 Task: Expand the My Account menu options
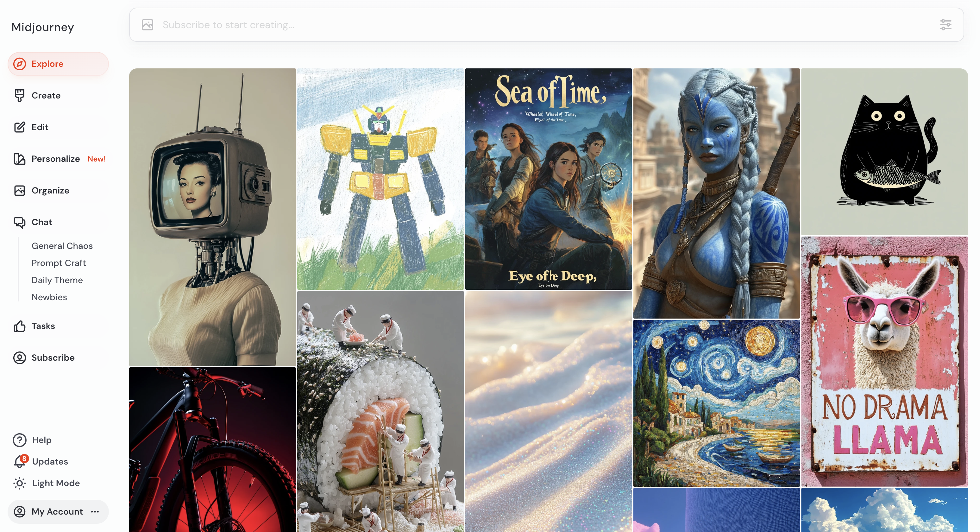[x=95, y=511]
